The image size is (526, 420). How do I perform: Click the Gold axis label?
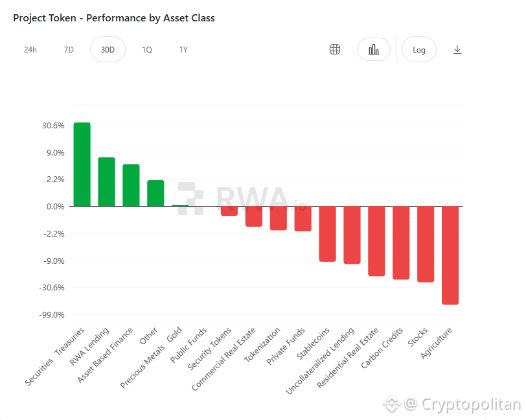coord(175,334)
